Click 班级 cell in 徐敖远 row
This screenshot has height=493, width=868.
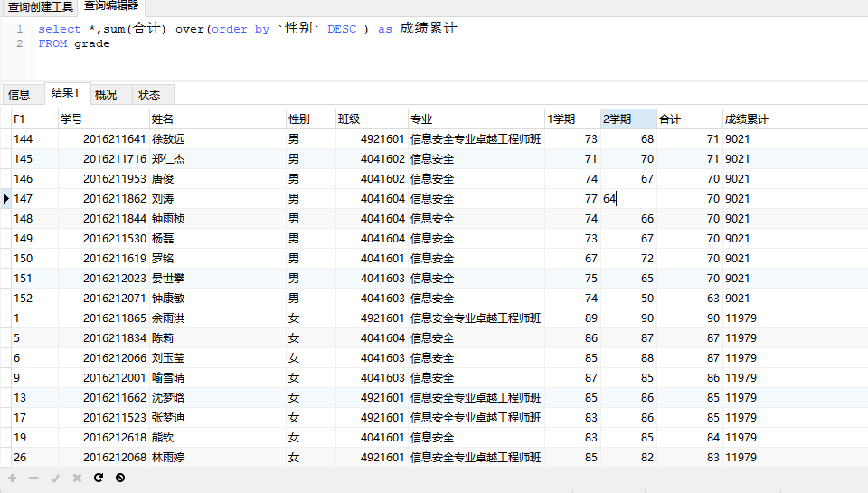[x=372, y=139]
